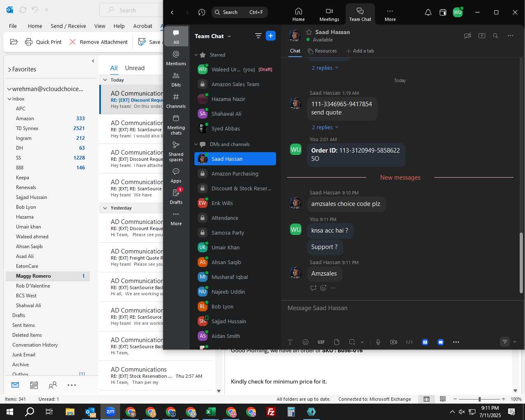Viewport: 525px width, 420px height.
Task: Open the Zoom Meetings tab
Action: click(x=329, y=14)
